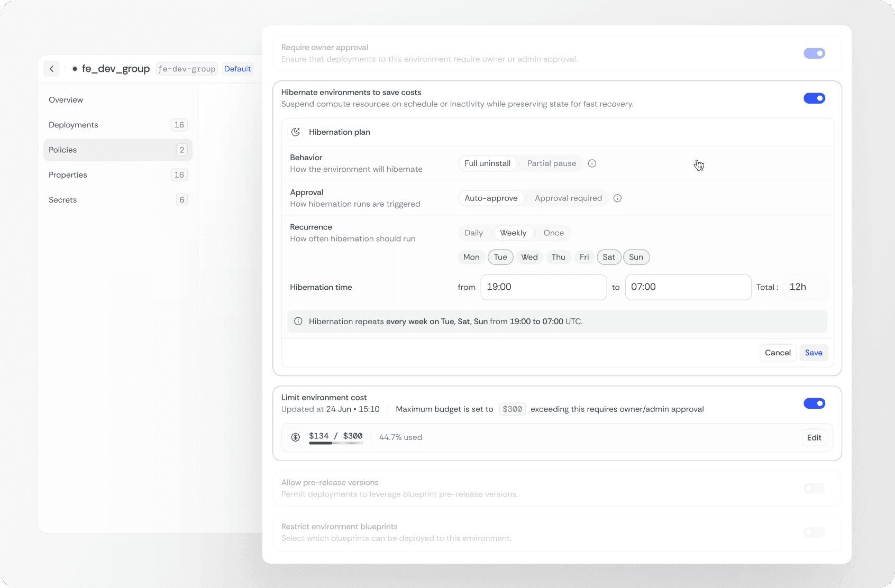Click the dollar coin budget icon
Image resolution: width=895 pixels, height=588 pixels.
coord(296,437)
